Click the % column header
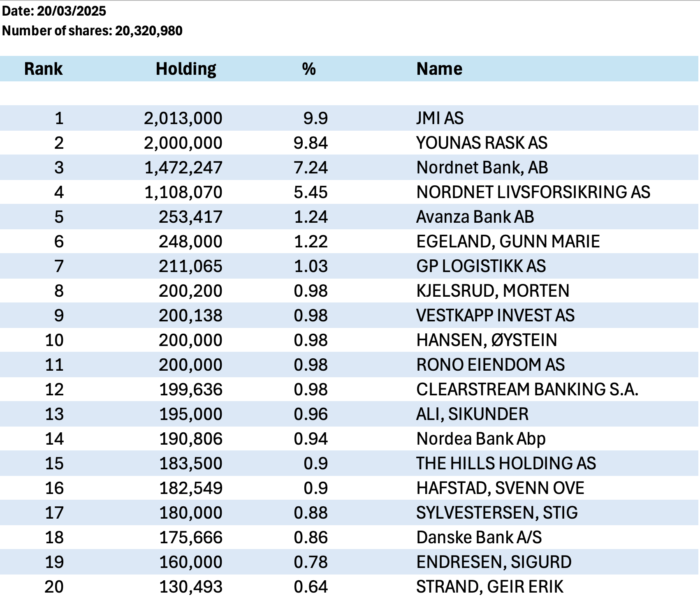The image size is (700, 600). [309, 69]
